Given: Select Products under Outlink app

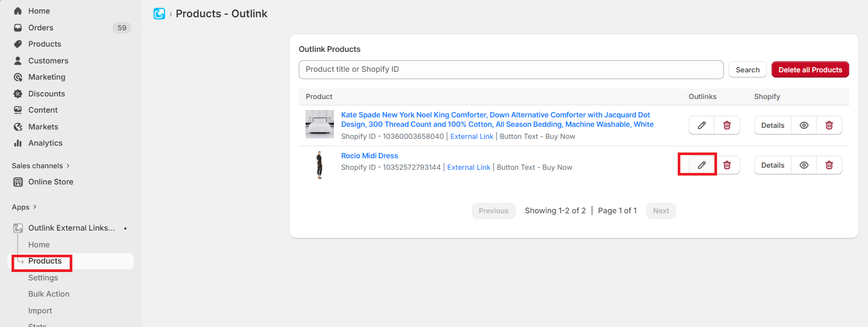Looking at the screenshot, I should point(45,261).
